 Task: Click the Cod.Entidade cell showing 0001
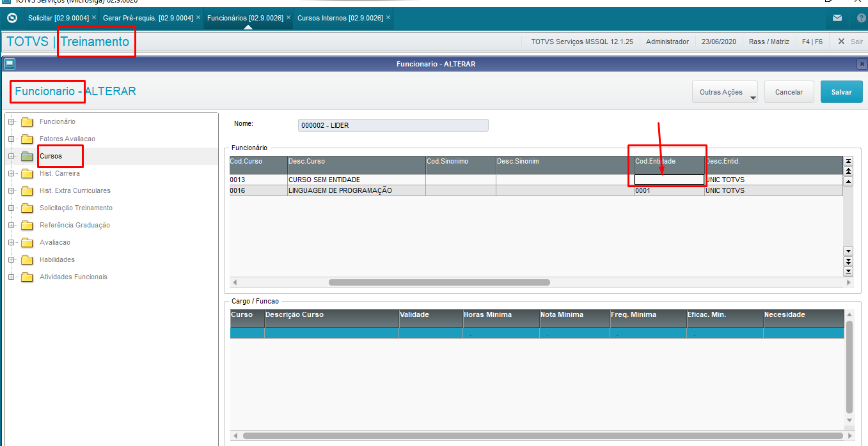669,190
